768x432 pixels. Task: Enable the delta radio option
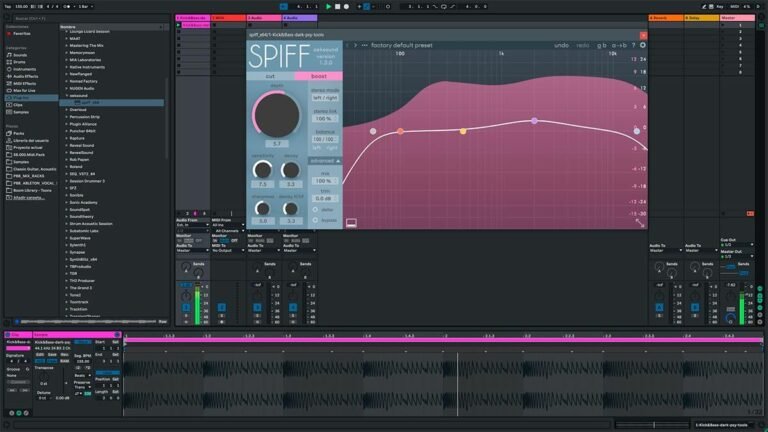(x=315, y=210)
